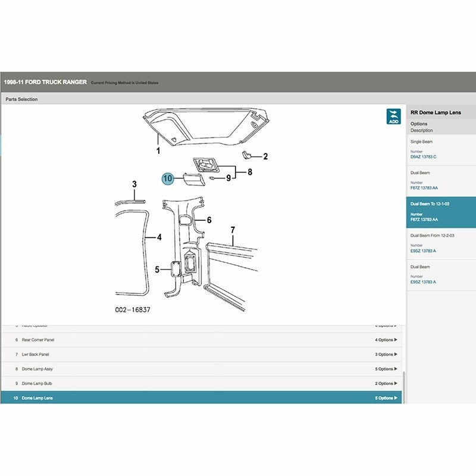Select callout number 5 in diagram
Screen dimensions: 476x476
pos(157,270)
